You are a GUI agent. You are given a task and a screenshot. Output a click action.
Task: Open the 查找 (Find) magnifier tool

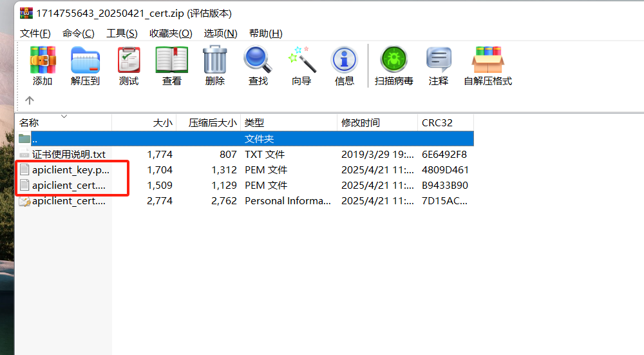coord(258,61)
